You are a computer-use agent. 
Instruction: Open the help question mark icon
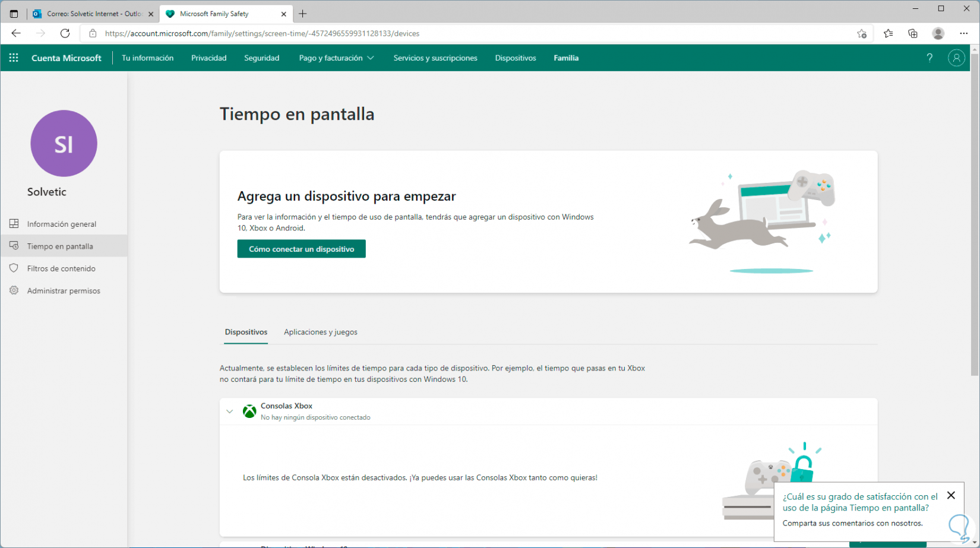pyautogui.click(x=930, y=58)
